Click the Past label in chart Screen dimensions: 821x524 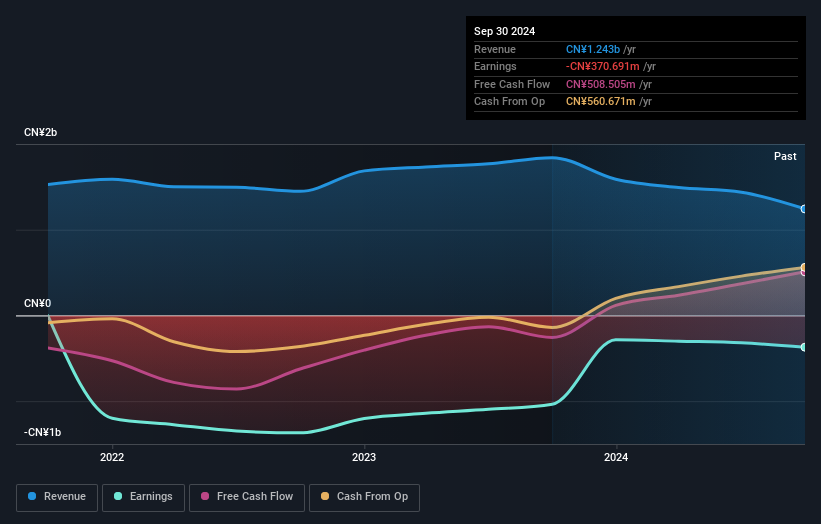785,156
